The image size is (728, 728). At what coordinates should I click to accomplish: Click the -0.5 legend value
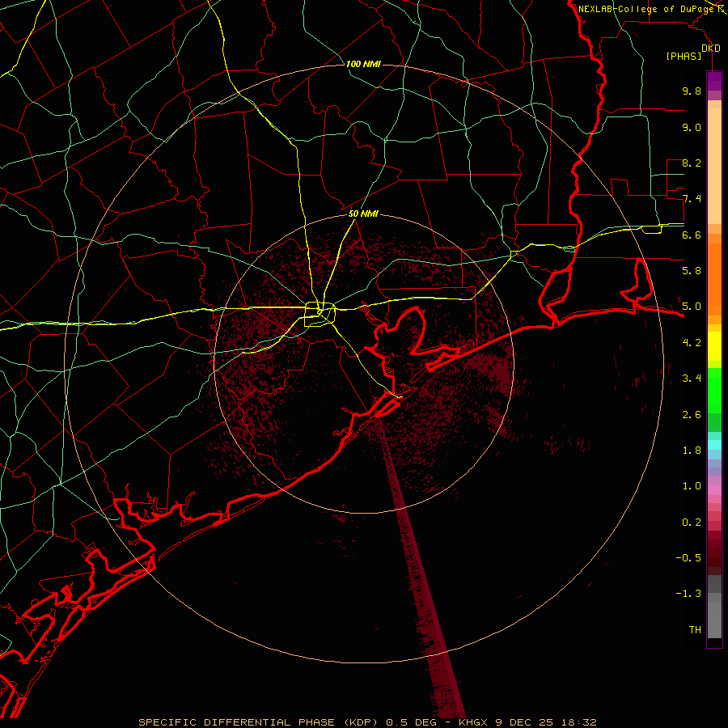click(x=688, y=558)
